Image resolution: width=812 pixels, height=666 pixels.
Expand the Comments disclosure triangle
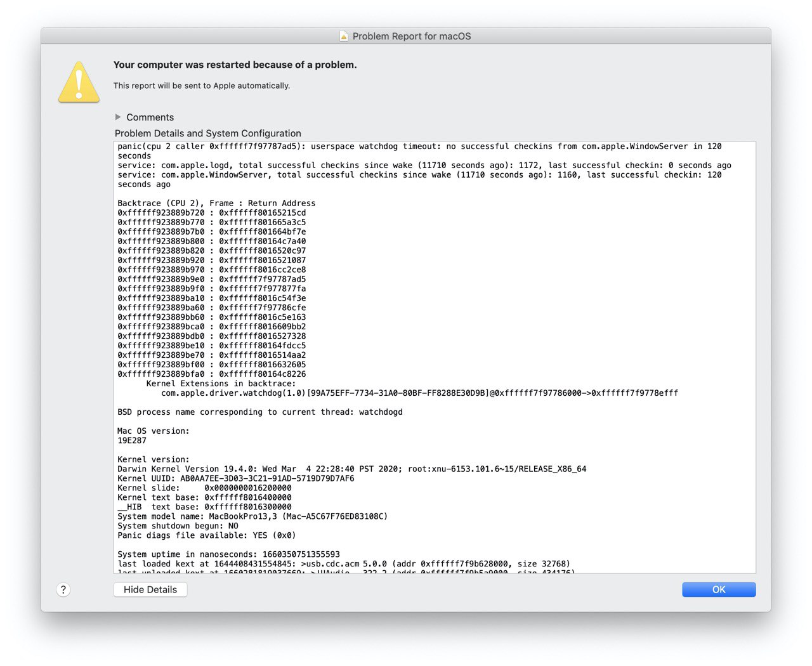point(118,117)
